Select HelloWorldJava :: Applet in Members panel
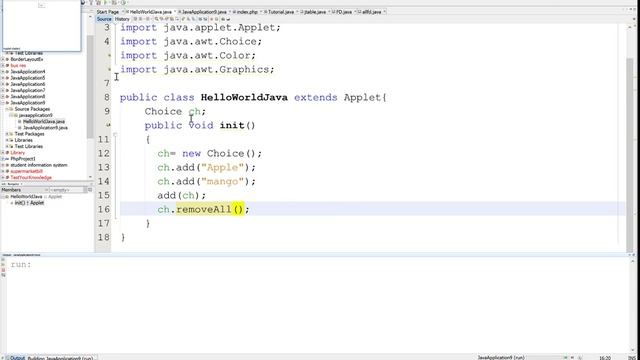640x360 pixels. pyautogui.click(x=36, y=197)
